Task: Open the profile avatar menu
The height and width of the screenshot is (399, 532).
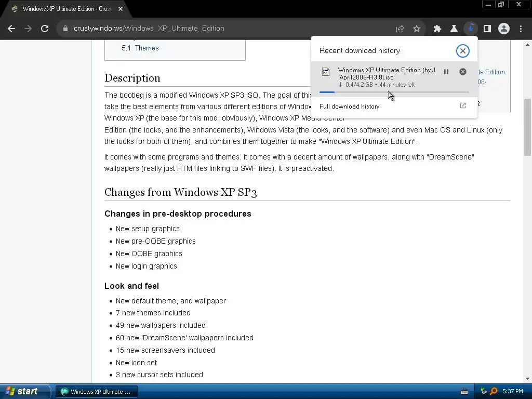Action: [x=504, y=29]
